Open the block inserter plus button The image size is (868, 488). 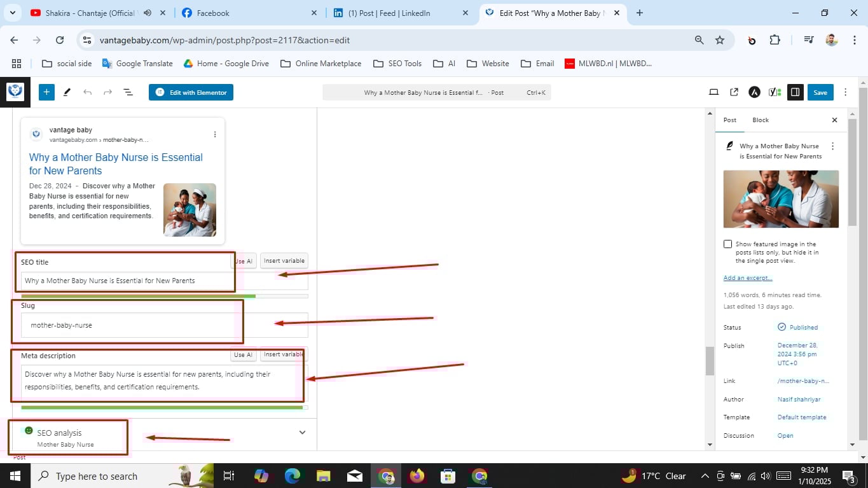[x=46, y=92]
